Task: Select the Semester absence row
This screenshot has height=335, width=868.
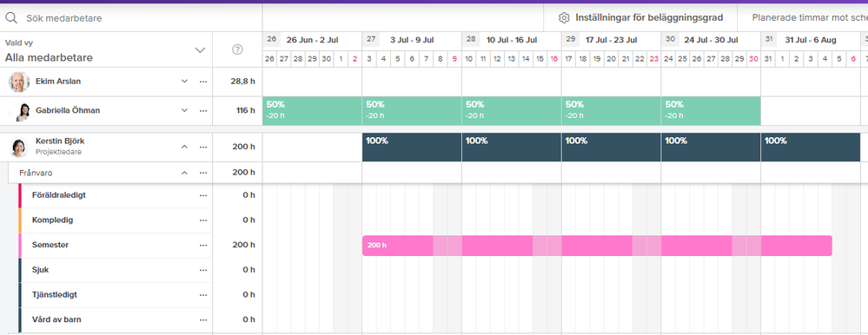Action: [116, 245]
